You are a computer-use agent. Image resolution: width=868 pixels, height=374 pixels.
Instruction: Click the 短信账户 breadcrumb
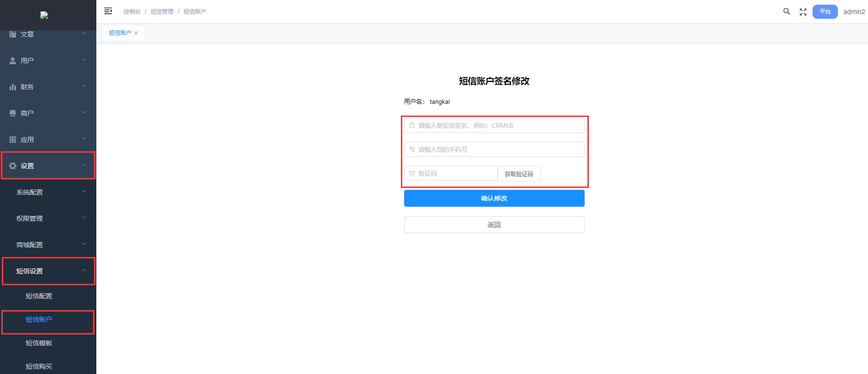(195, 11)
